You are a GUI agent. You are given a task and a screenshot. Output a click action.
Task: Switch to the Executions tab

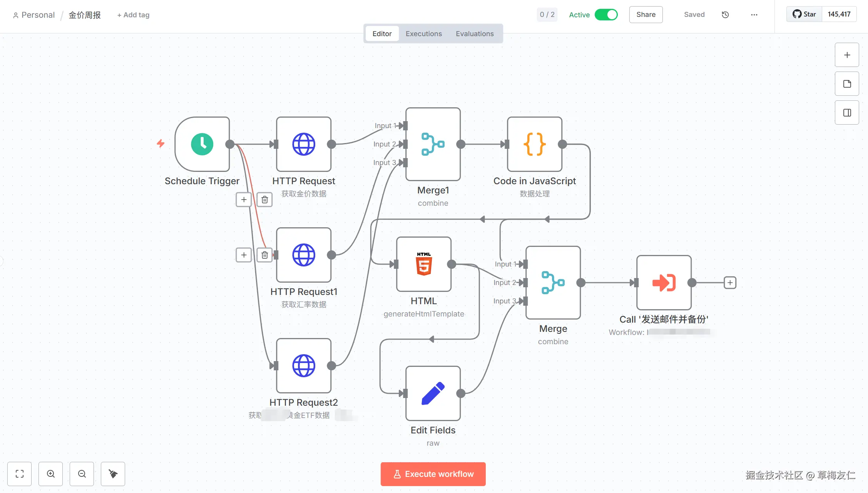[x=423, y=34]
